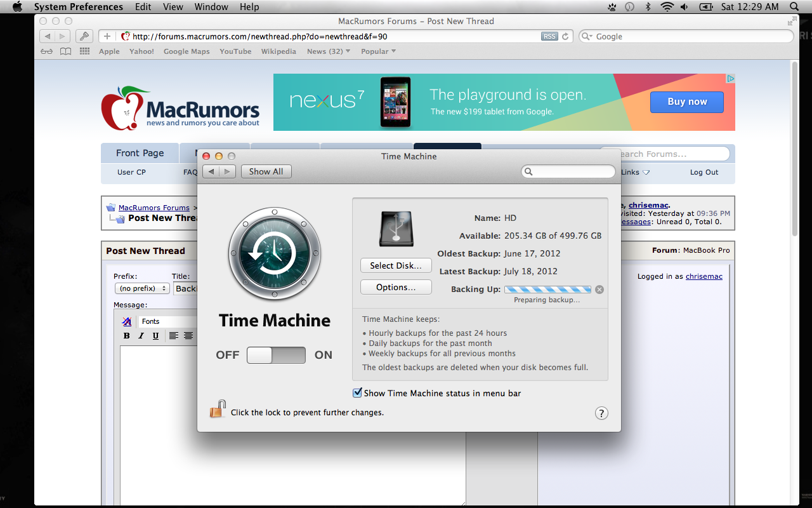This screenshot has height=508, width=812.
Task: Cancel the backup with the X icon
Action: pyautogui.click(x=599, y=290)
